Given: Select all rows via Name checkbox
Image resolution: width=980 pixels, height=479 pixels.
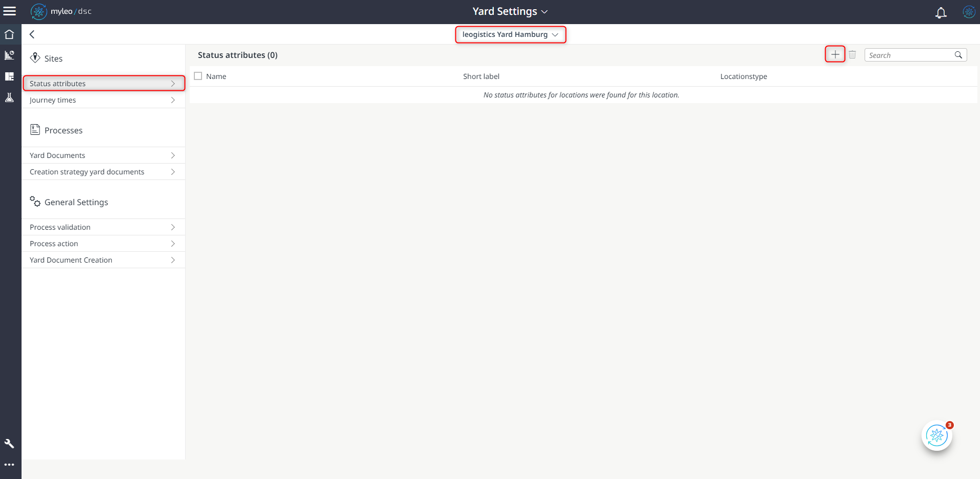Looking at the screenshot, I should pyautogui.click(x=198, y=76).
